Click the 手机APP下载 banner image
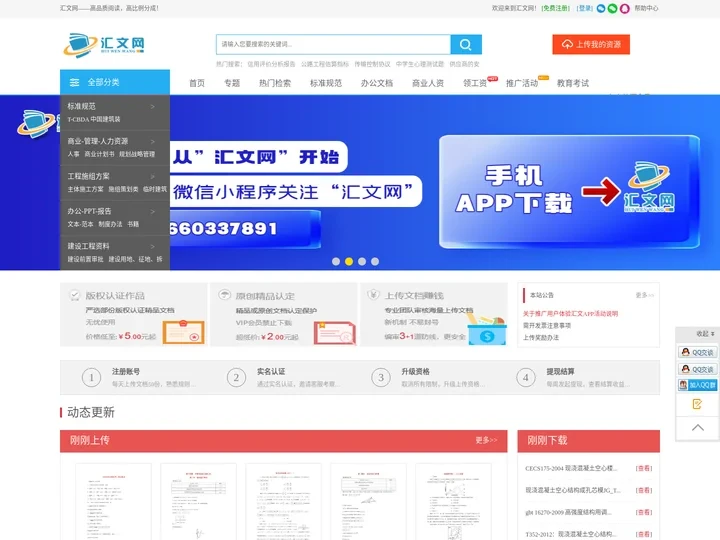 [x=569, y=191]
